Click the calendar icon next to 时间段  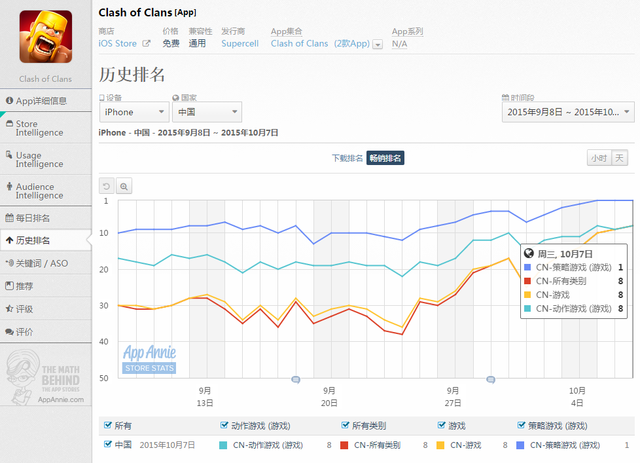505,97
